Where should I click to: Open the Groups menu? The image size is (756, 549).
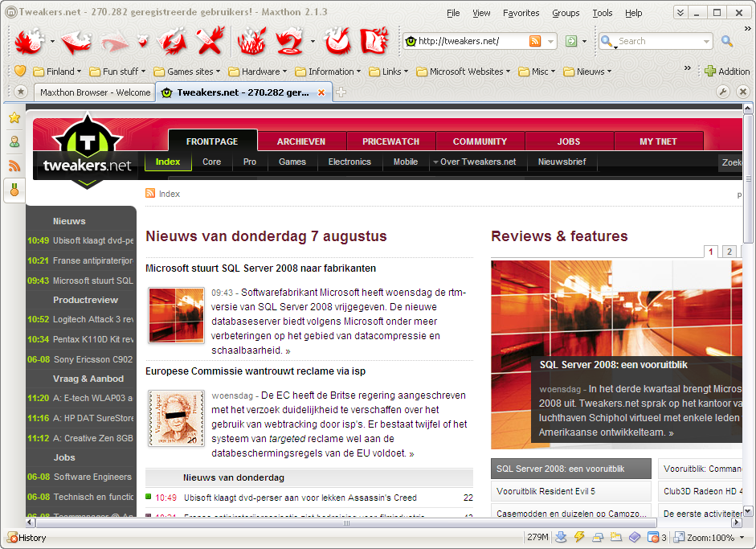[566, 13]
